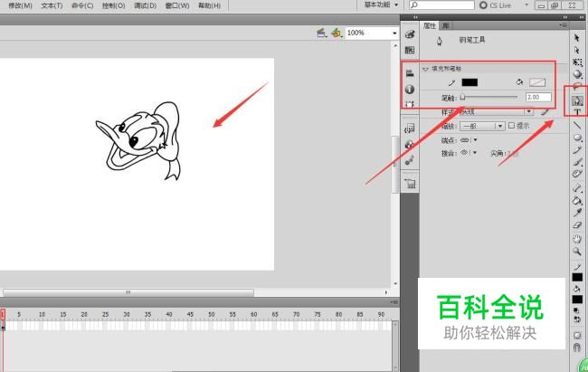Open the 命令(C) menu
588x372 pixels.
click(82, 5)
